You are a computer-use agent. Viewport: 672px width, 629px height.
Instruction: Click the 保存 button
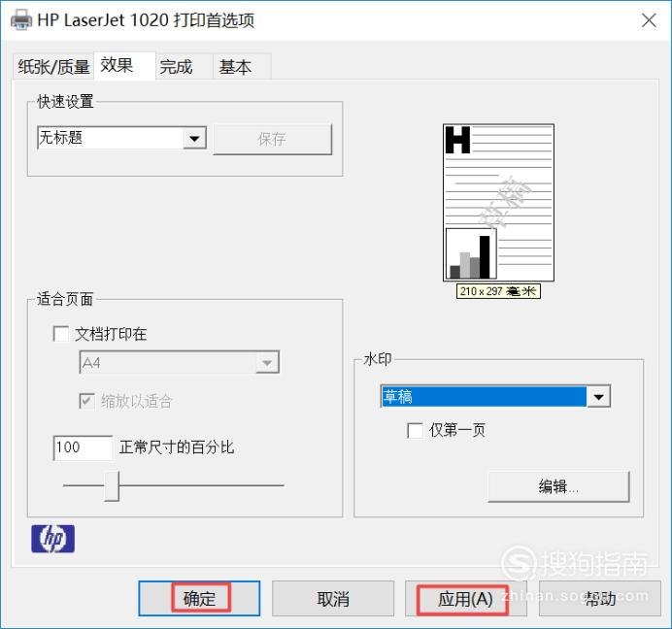[272, 139]
